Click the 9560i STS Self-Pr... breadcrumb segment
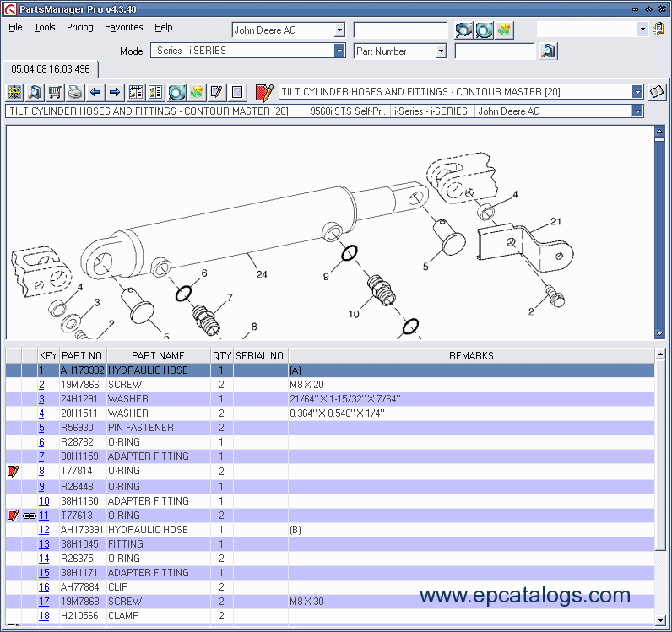Screen dimensions: 672x632 (x=349, y=111)
